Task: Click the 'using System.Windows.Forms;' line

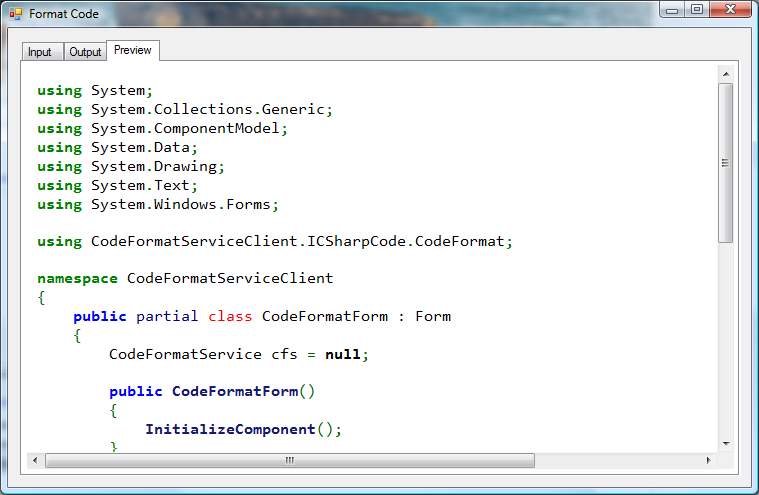Action: click(158, 204)
